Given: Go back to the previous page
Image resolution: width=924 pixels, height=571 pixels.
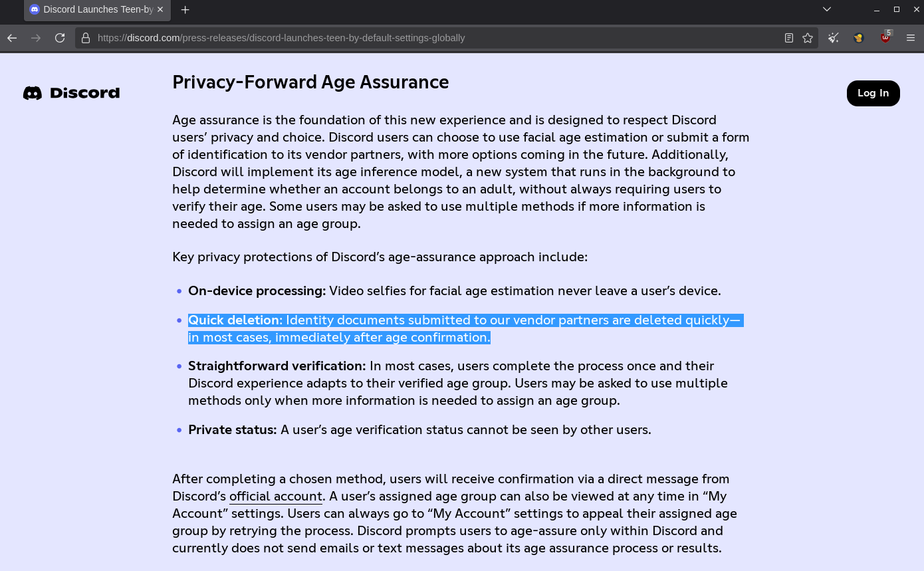Looking at the screenshot, I should pyautogui.click(x=12, y=38).
